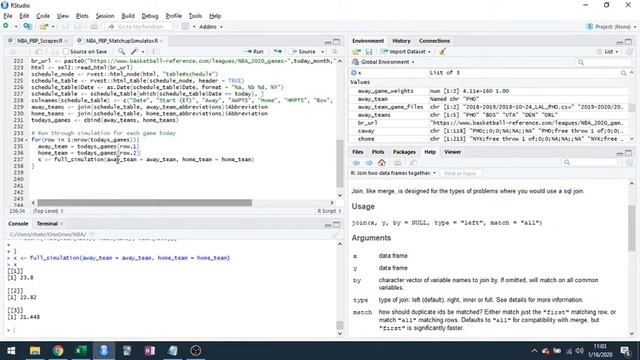Clear workspace objects with the broom icon
The height and width of the screenshot is (360, 640).
(442, 52)
